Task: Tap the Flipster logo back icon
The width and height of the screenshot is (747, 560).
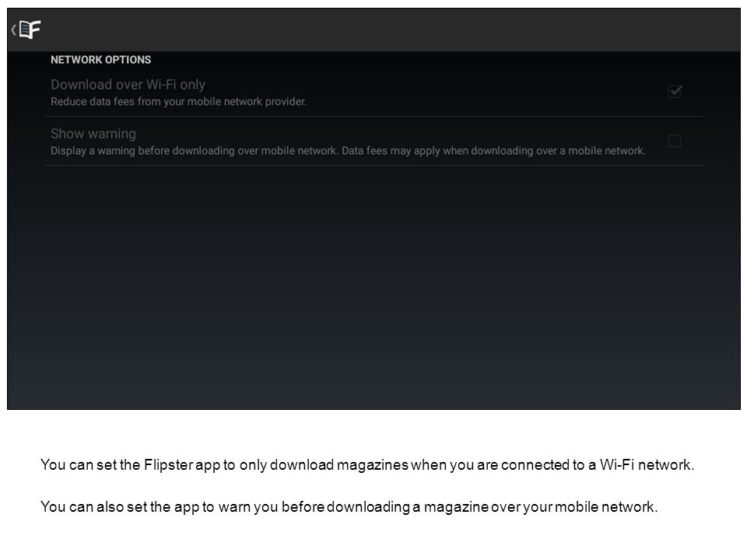Action: pyautogui.click(x=26, y=30)
